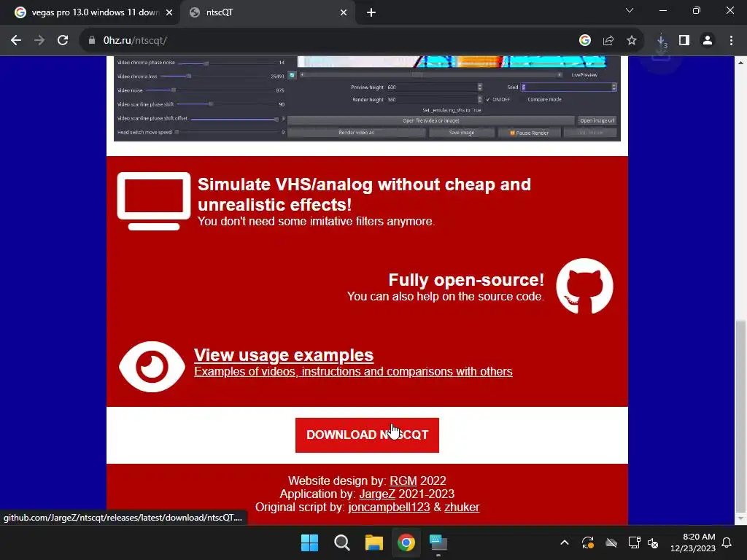The height and width of the screenshot is (560, 747).
Task: Click the muted volume tray icon
Action: point(653,542)
